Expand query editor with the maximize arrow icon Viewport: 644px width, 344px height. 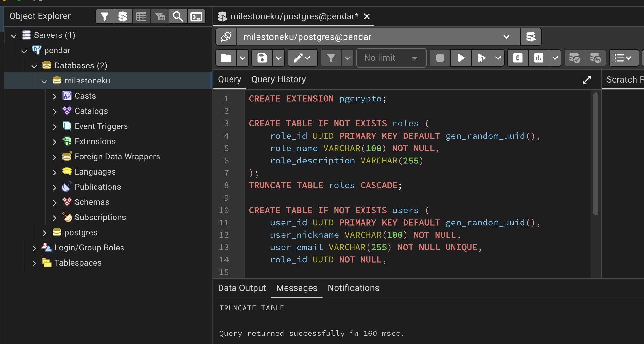(587, 80)
